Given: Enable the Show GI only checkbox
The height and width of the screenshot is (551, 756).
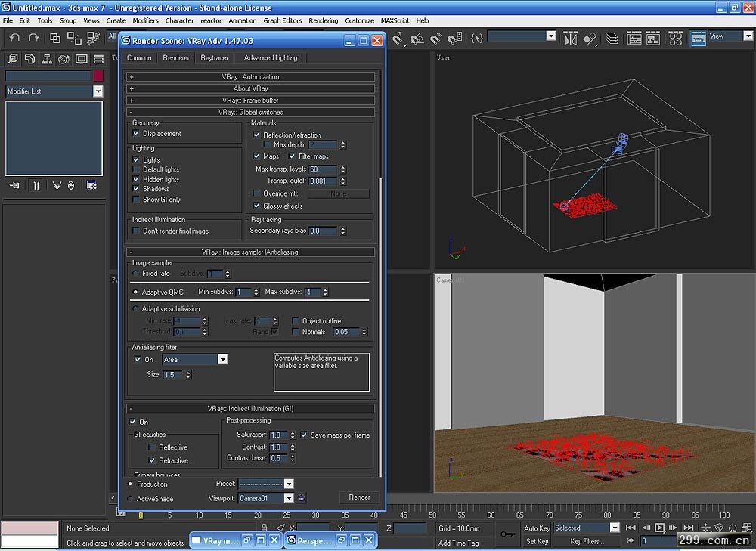Looking at the screenshot, I should click(136, 199).
